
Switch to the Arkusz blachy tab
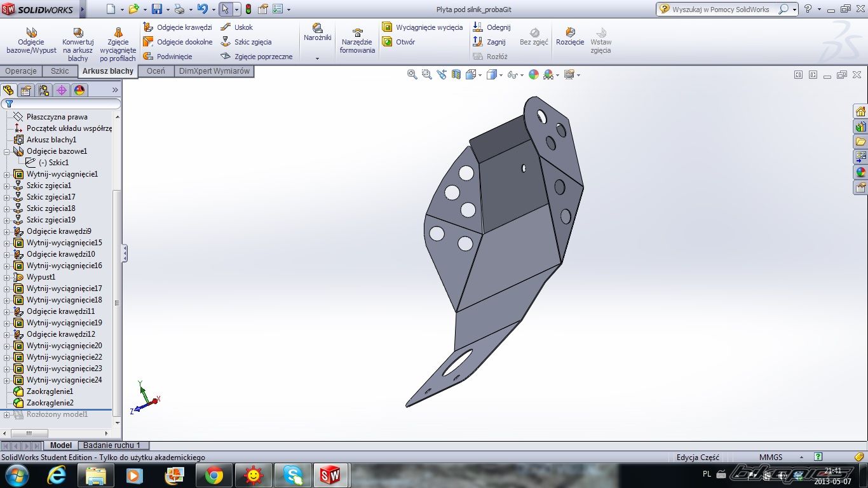coord(108,71)
